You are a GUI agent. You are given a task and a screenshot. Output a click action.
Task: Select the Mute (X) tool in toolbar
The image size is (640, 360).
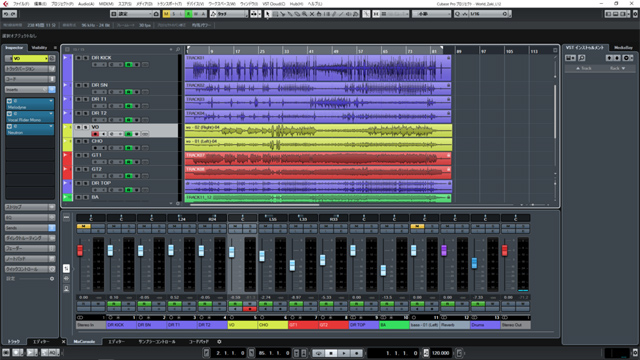(x=312, y=14)
